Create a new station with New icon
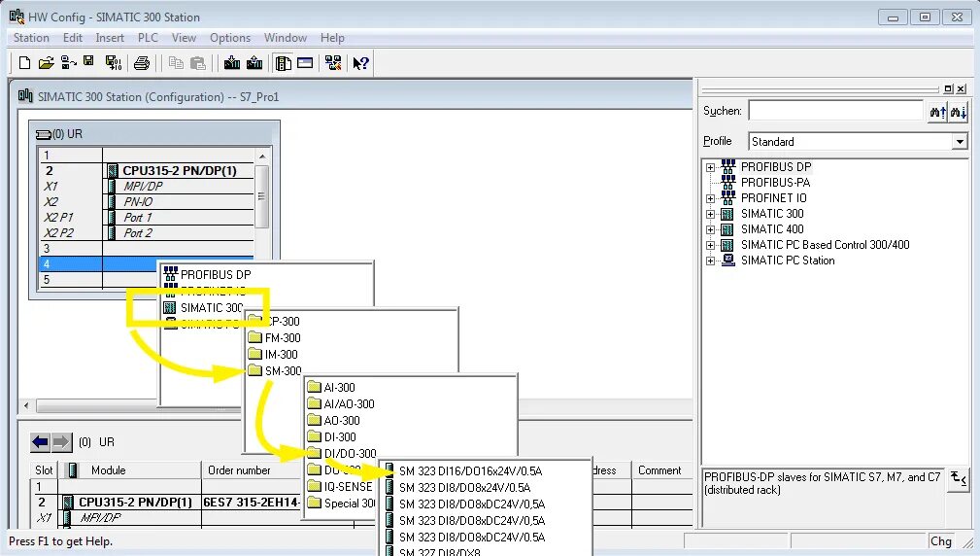 coord(24,62)
